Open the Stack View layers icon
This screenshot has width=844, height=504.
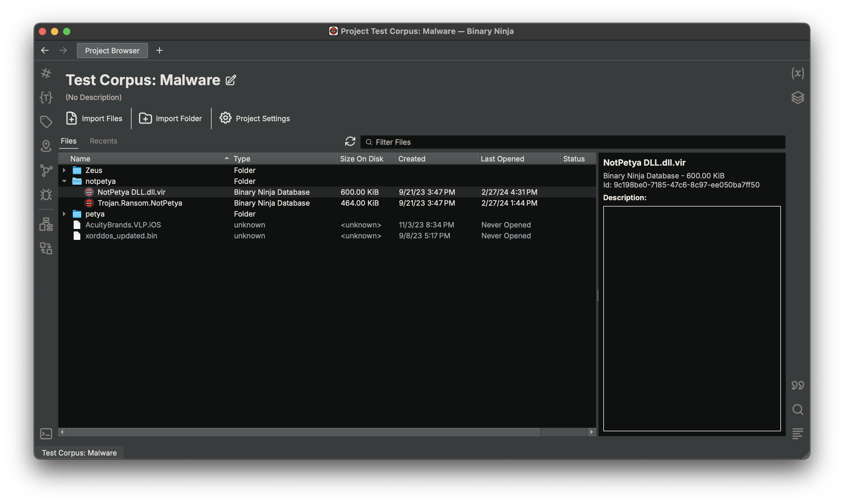pos(797,98)
